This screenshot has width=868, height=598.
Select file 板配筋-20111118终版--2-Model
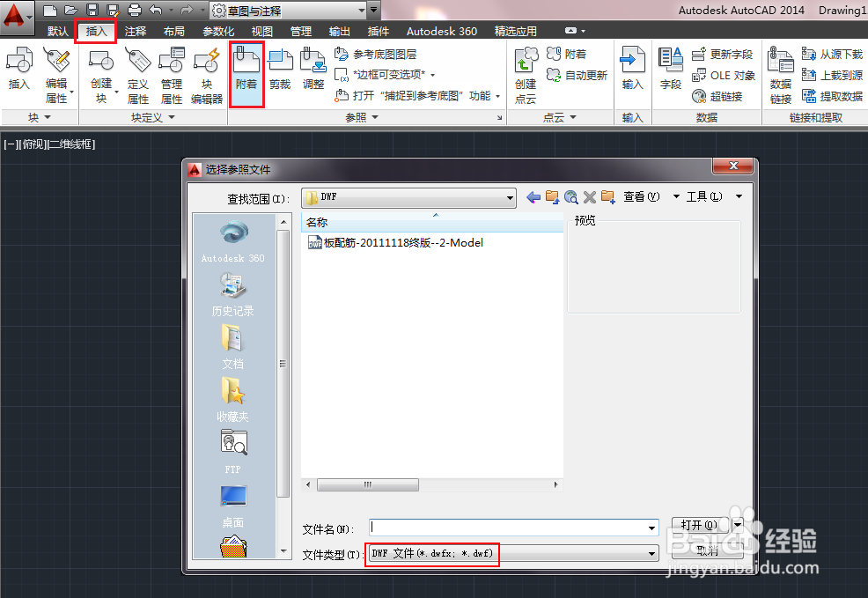pos(395,242)
